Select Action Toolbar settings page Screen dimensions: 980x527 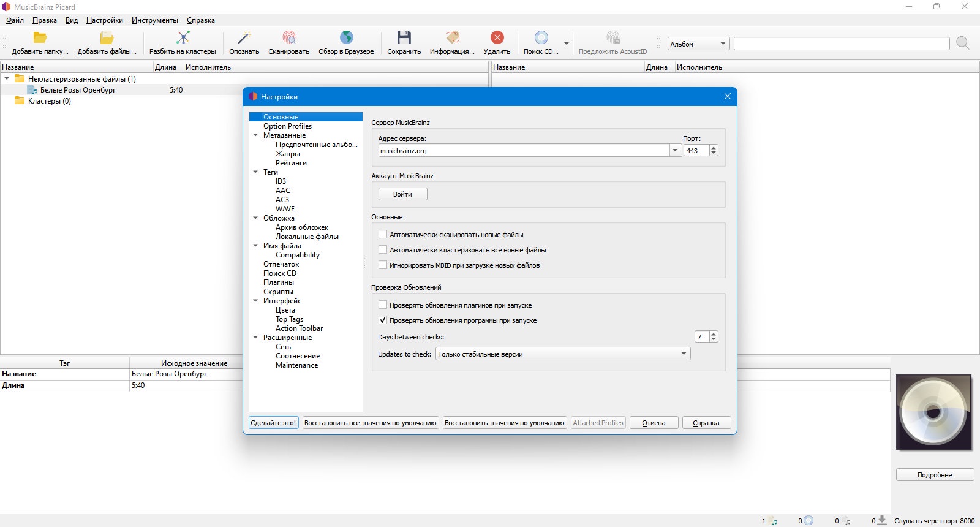pyautogui.click(x=299, y=328)
